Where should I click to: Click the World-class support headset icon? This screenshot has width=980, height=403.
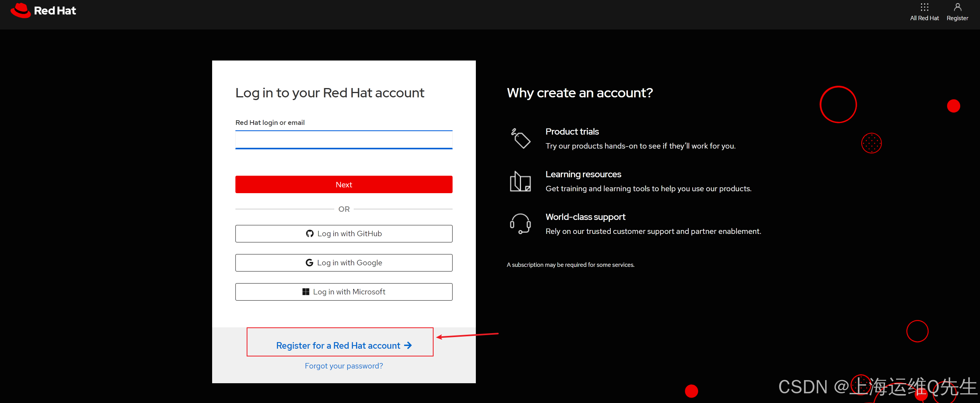[520, 224]
